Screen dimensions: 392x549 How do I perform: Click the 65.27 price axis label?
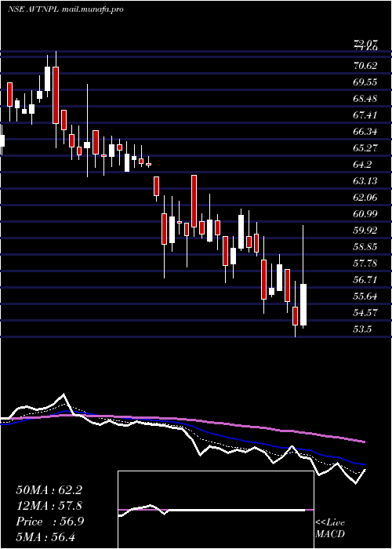pos(365,147)
